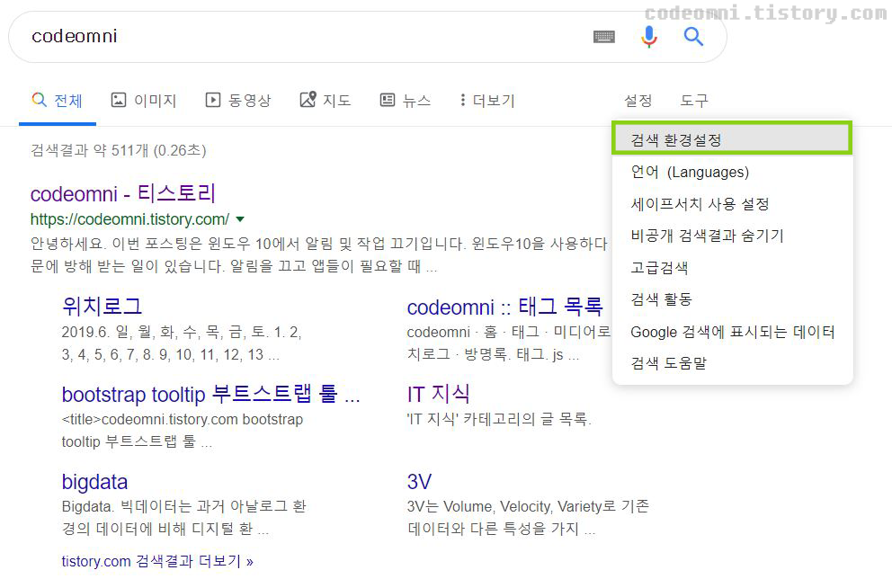Screen dimensions: 892x588
Task: Open the 위치로그 sitelink
Action: pos(102,307)
